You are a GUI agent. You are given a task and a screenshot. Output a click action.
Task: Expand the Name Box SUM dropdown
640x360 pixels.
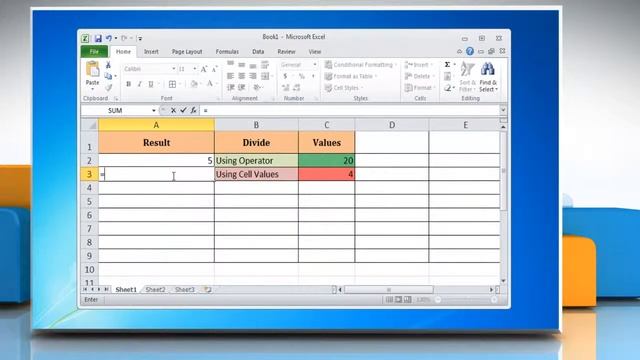[153, 111]
